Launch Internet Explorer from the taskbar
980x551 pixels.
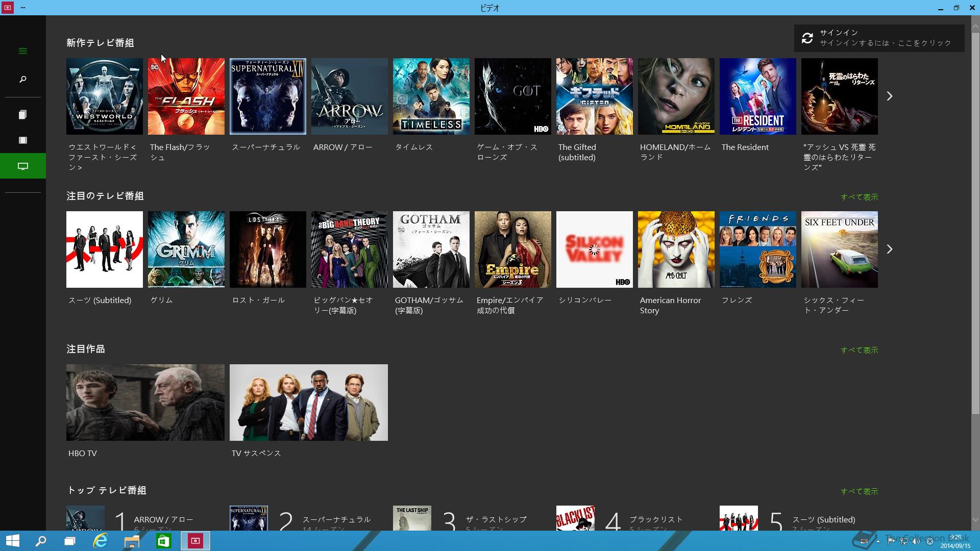pos(101,541)
